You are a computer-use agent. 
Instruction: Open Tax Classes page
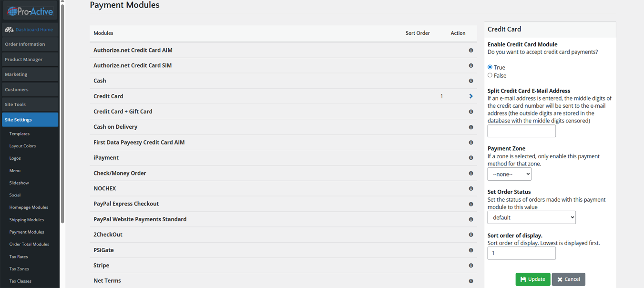[20, 281]
